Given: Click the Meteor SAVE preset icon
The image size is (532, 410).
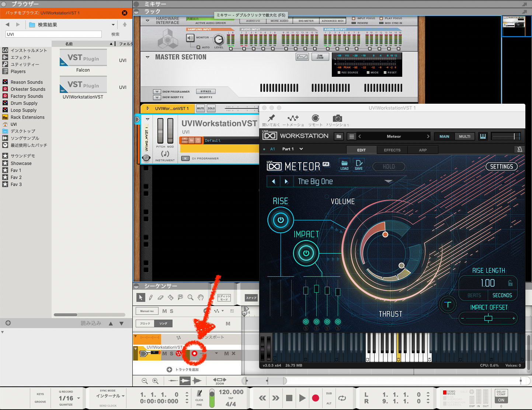Looking at the screenshot, I should (x=359, y=165).
